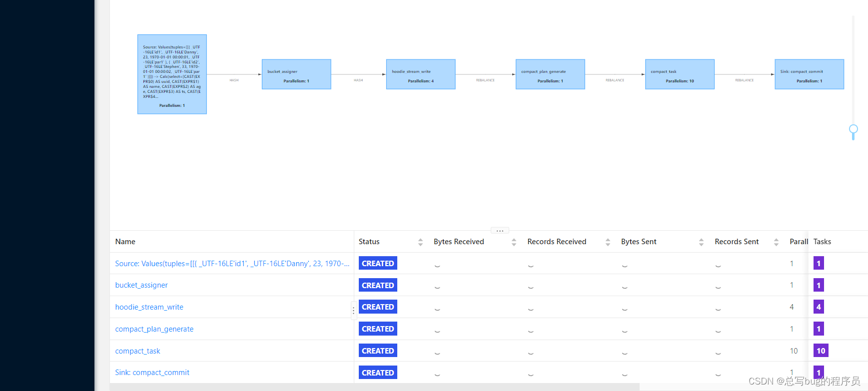Click the Tasks column header

[822, 242]
